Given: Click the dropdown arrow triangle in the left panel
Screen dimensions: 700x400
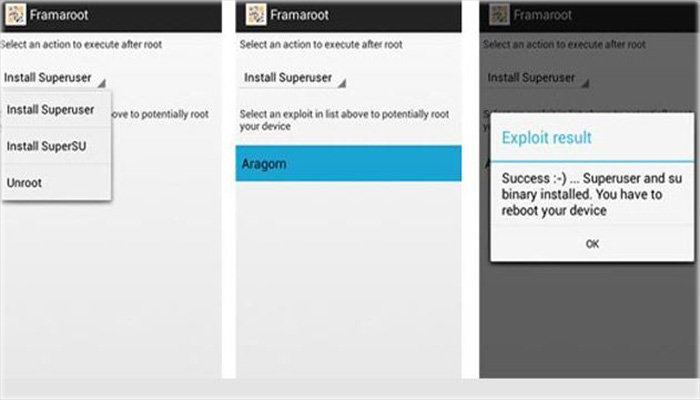Looking at the screenshot, I should pos(102,83).
